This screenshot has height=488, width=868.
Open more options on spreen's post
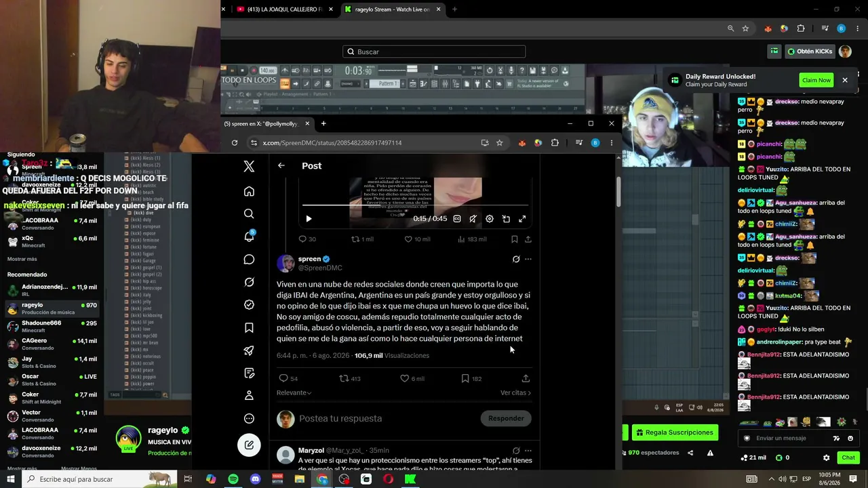click(x=528, y=259)
